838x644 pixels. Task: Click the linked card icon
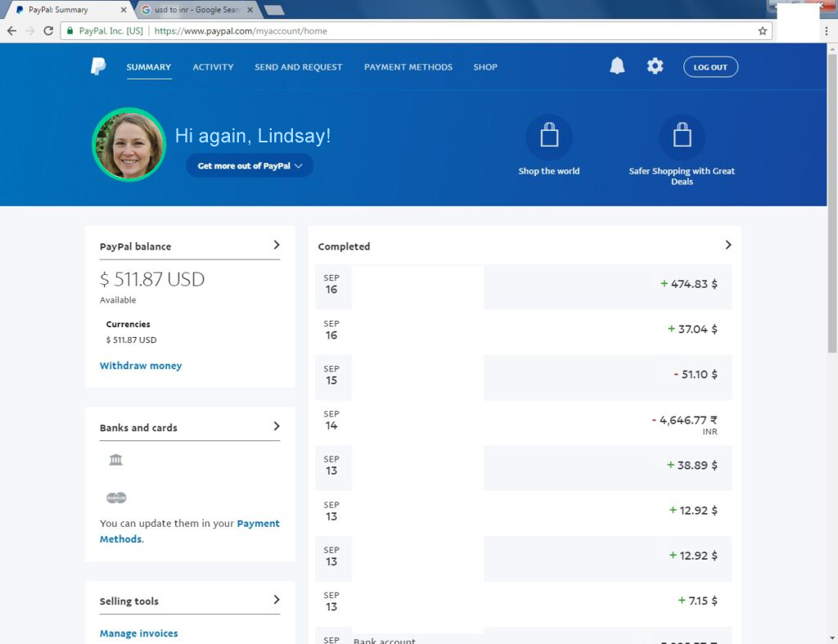116,498
